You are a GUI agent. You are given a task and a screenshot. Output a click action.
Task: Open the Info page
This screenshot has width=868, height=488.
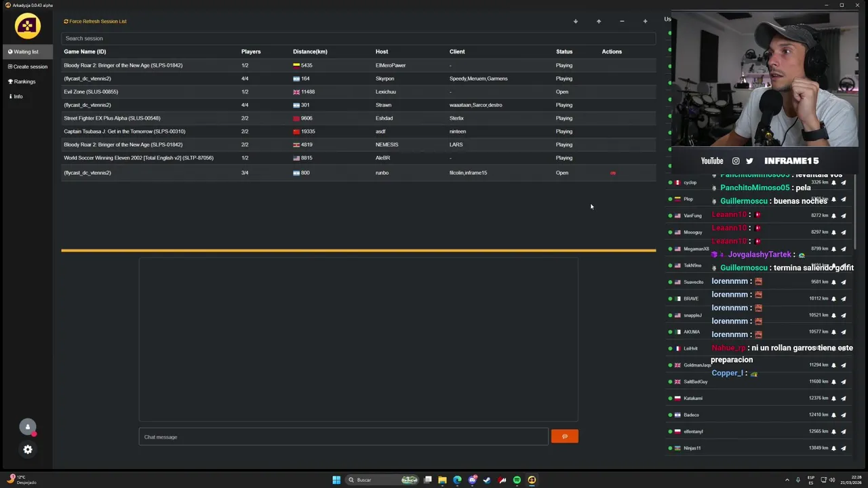pyautogui.click(x=15, y=96)
